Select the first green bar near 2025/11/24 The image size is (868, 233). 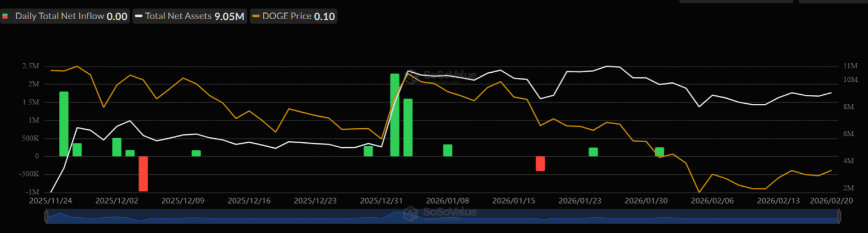64,124
